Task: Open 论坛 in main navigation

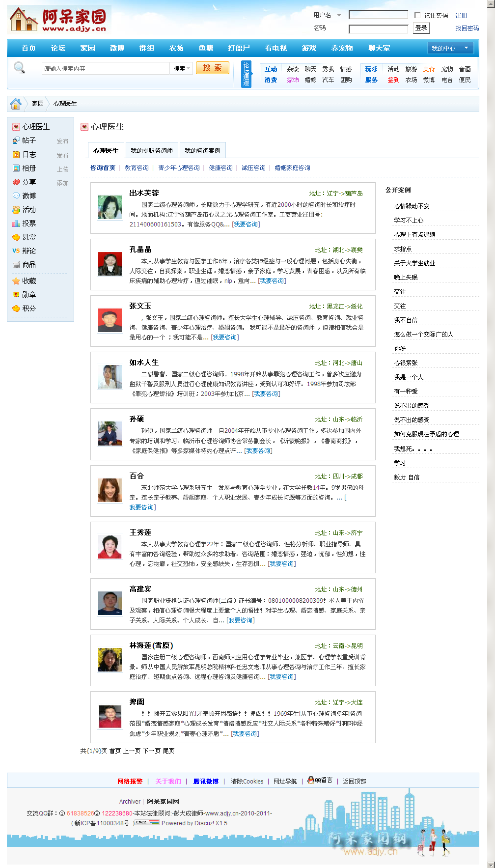Action: pos(58,48)
